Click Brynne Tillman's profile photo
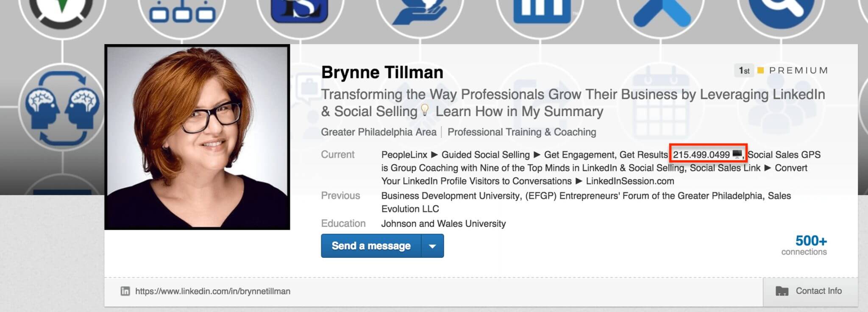This screenshot has width=868, height=312. [198, 137]
